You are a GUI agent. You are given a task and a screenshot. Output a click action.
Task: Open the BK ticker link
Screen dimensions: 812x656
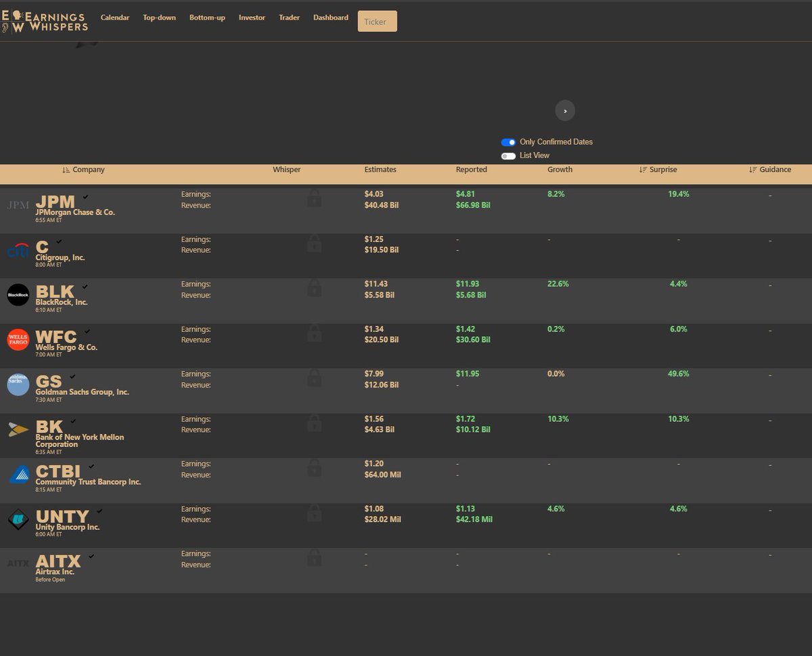point(49,426)
